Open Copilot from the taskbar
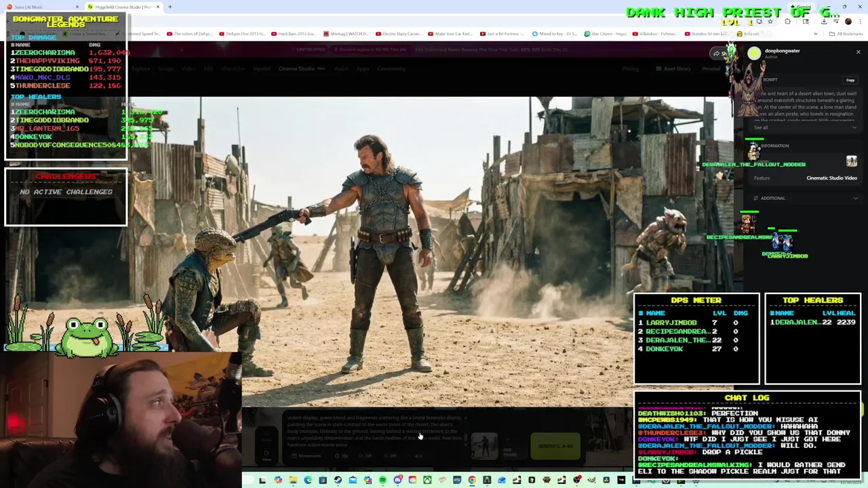The height and width of the screenshot is (488, 868). coord(278,480)
